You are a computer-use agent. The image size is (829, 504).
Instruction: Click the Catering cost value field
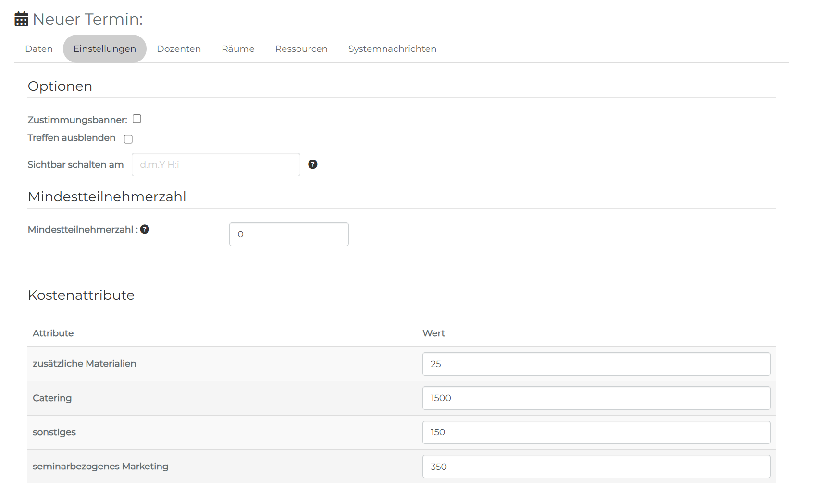596,398
